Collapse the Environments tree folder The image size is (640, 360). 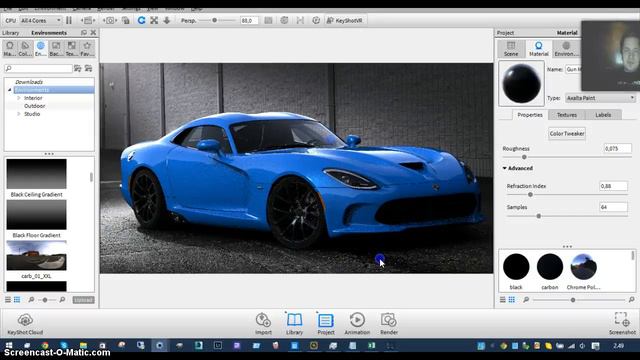pyautogui.click(x=10, y=90)
